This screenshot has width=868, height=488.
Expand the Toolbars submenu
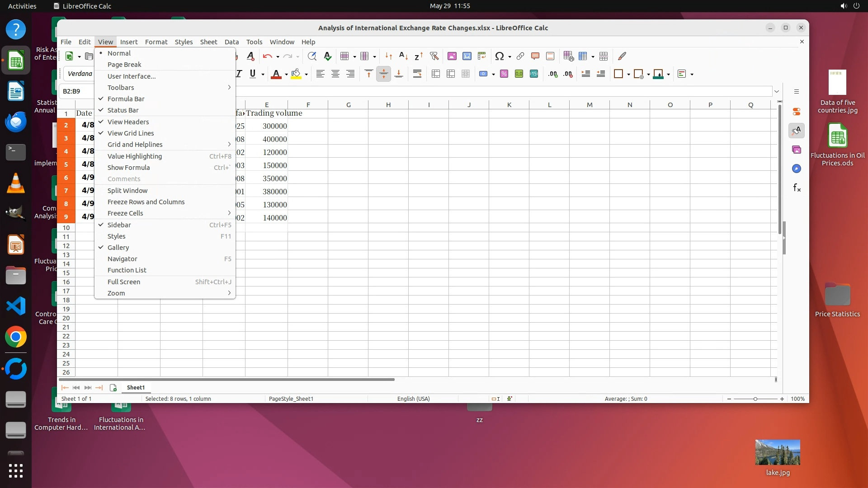120,87
